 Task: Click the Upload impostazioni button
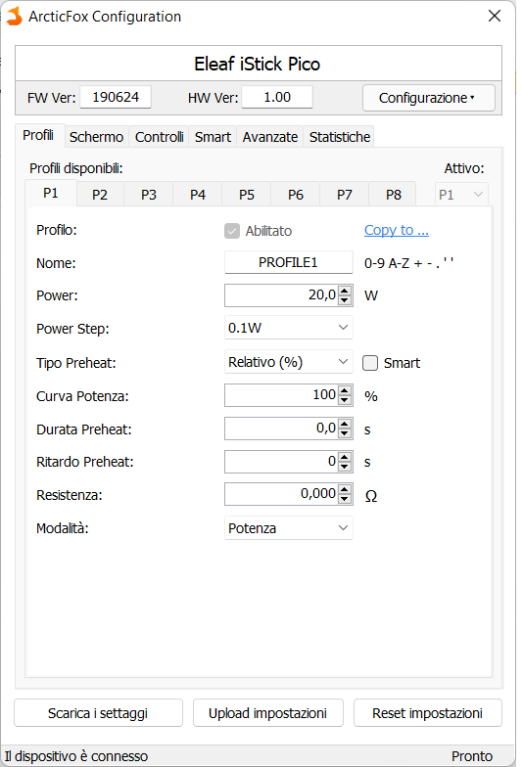268,713
